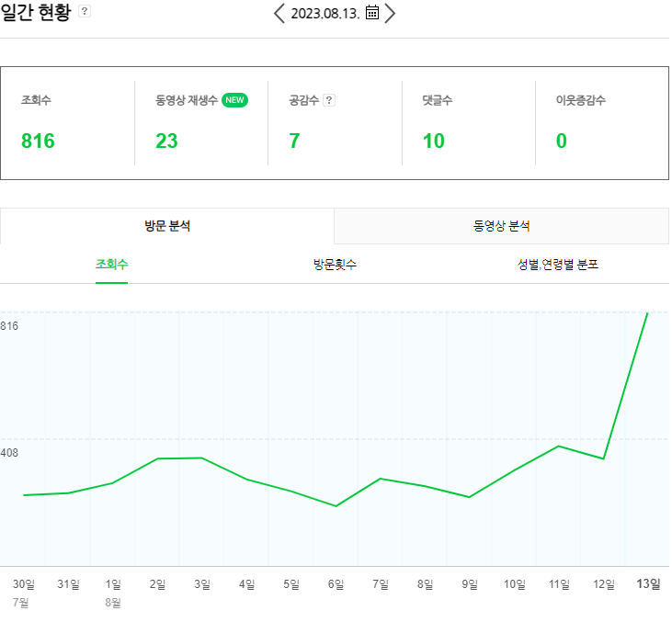
Task: Switch to the 방문 분석 tab
Action: coord(167,226)
